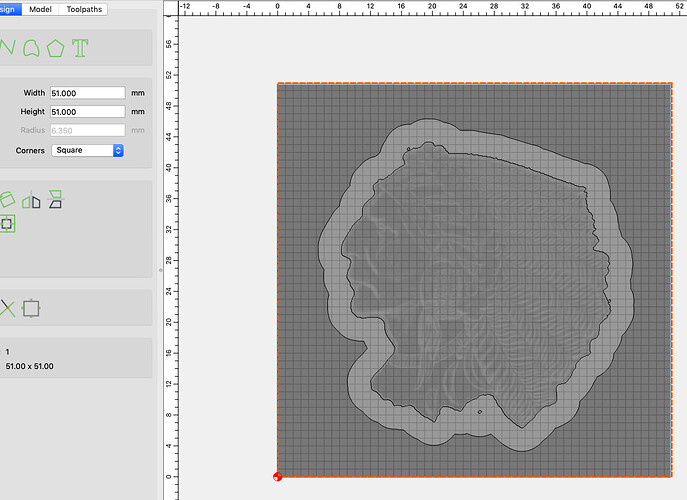Screen dimensions: 687x500
Task: Click the rotate shape icon
Action: (6, 200)
